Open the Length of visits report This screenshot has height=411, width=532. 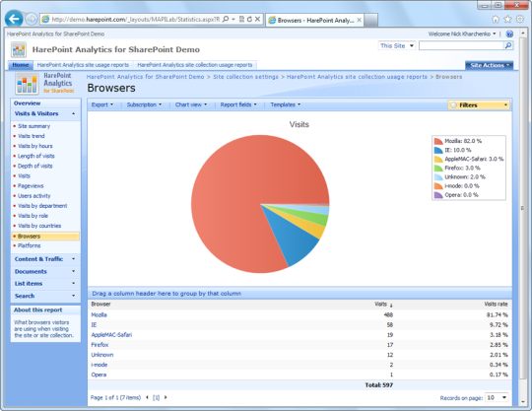coord(36,156)
